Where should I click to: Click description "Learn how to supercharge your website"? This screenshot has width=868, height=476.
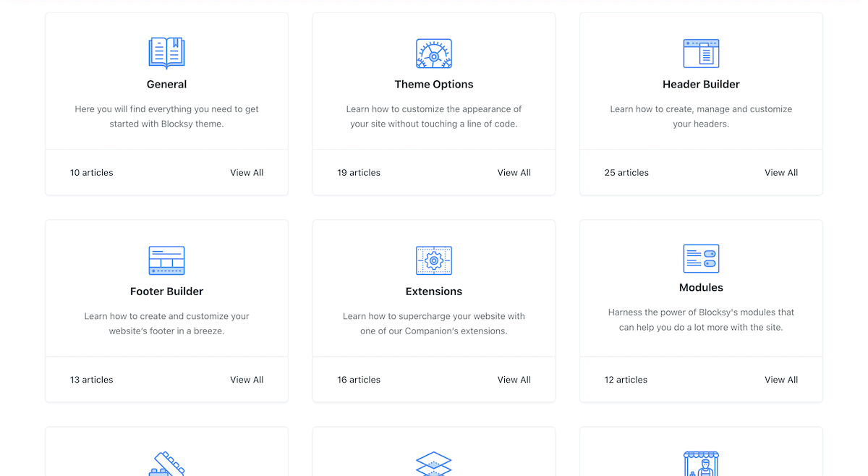point(434,323)
